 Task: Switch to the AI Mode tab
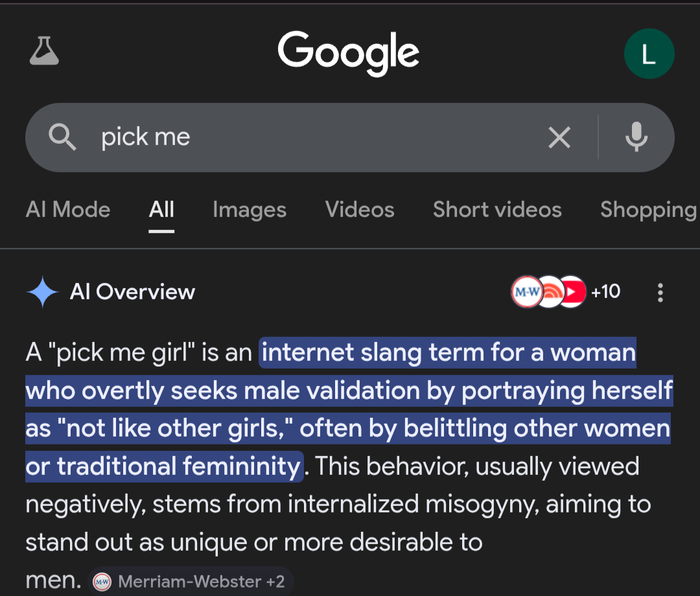[68, 210]
